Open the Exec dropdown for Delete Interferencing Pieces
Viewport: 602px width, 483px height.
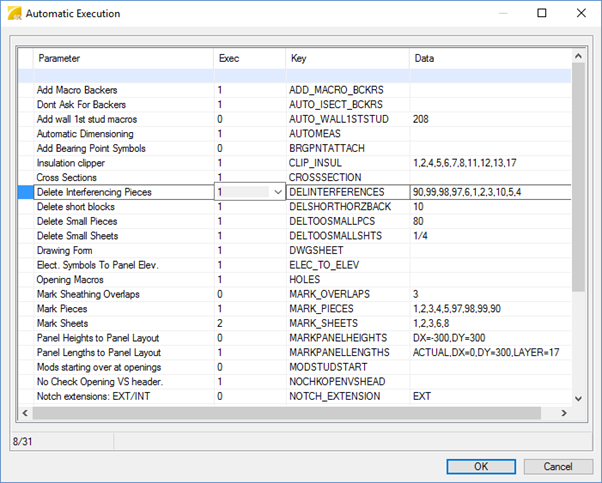point(277,191)
